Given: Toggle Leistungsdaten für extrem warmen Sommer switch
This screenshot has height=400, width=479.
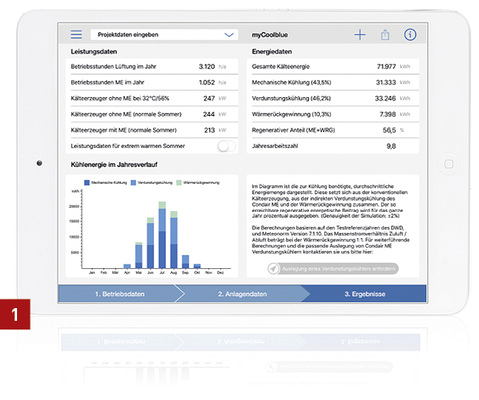Looking at the screenshot, I should tap(226, 146).
